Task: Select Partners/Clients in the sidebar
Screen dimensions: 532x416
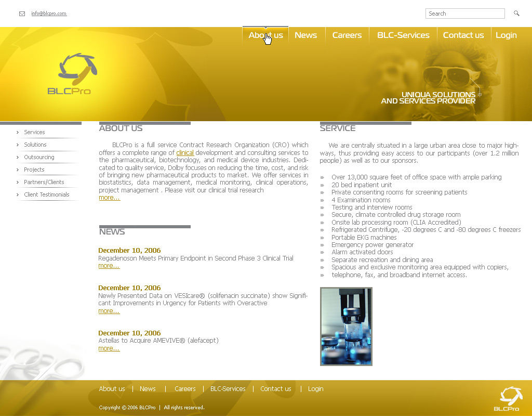Action: (44, 182)
